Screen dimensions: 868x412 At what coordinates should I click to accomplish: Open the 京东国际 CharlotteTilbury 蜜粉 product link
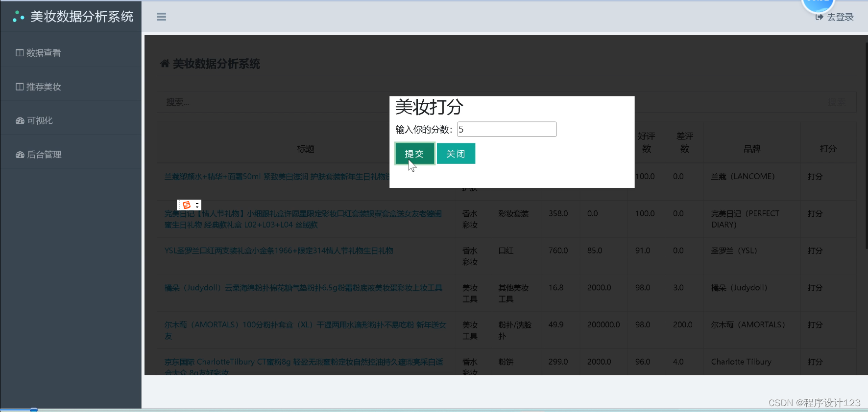coord(304,366)
